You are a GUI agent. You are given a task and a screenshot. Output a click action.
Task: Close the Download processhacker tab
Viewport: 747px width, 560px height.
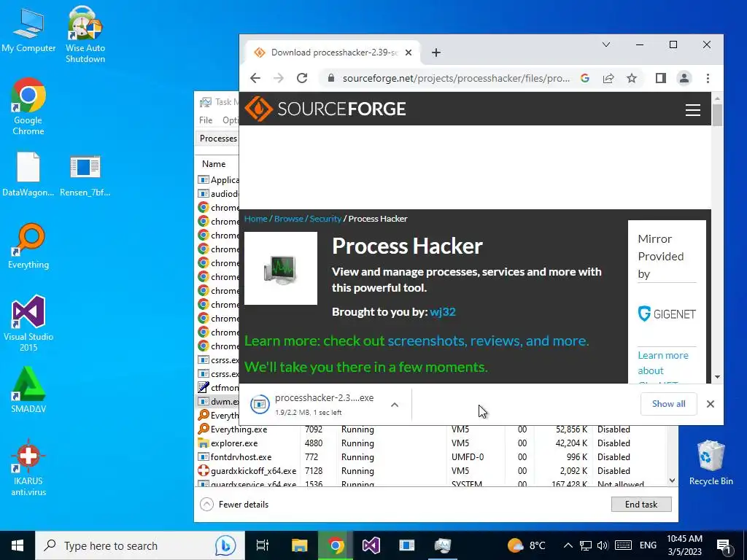409,52
